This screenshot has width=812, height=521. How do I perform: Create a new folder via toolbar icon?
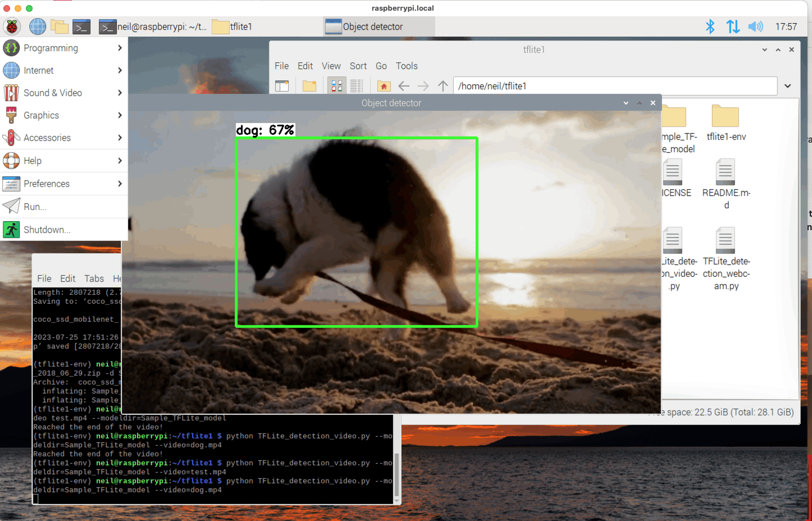tap(309, 86)
